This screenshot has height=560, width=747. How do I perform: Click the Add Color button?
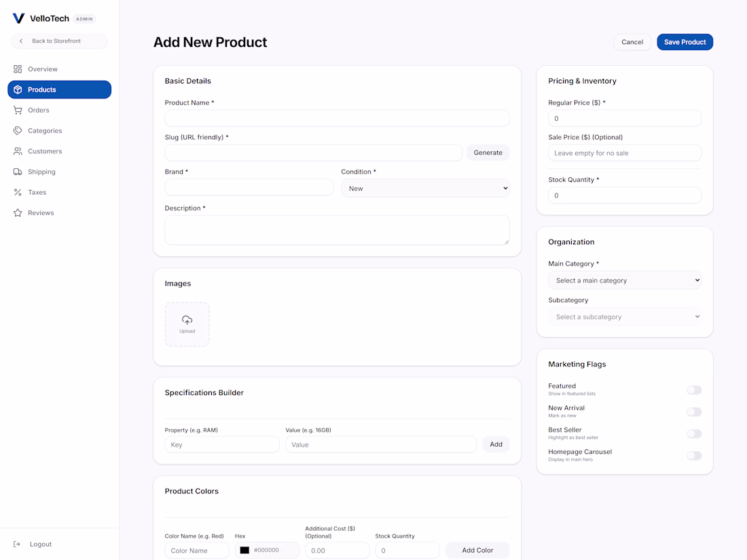(x=477, y=550)
